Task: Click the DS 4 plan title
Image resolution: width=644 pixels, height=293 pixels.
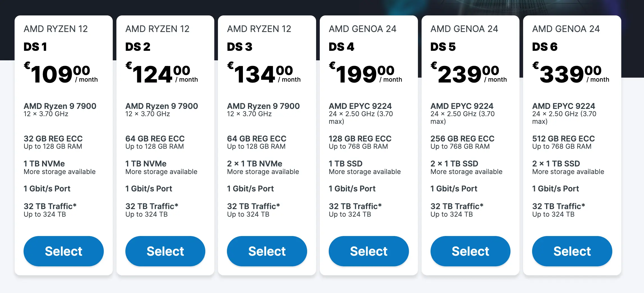Action: 341,47
